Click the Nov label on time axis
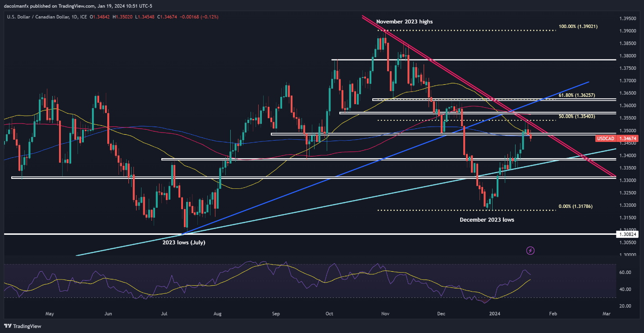This screenshot has width=644, height=333. tap(385, 314)
